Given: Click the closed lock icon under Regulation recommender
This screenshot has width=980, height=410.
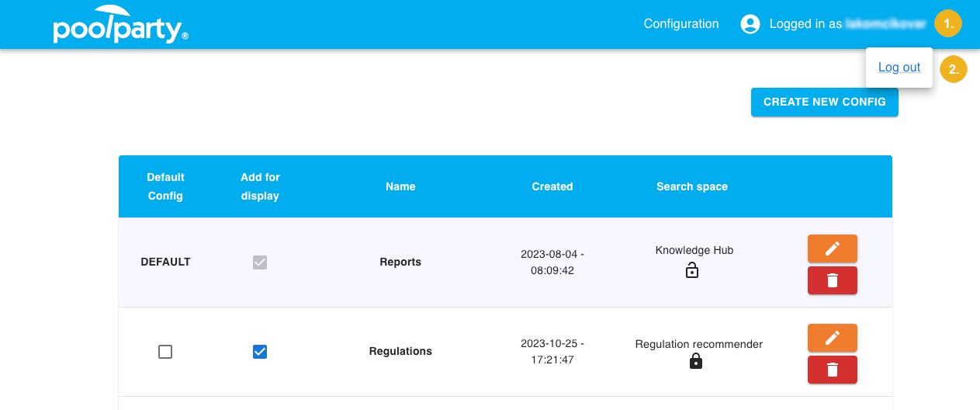Looking at the screenshot, I should pos(696,361).
